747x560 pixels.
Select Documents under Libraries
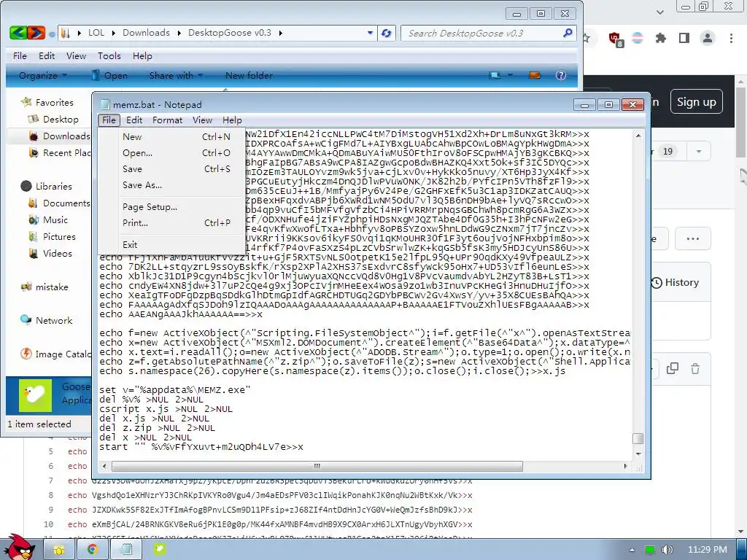click(x=59, y=203)
